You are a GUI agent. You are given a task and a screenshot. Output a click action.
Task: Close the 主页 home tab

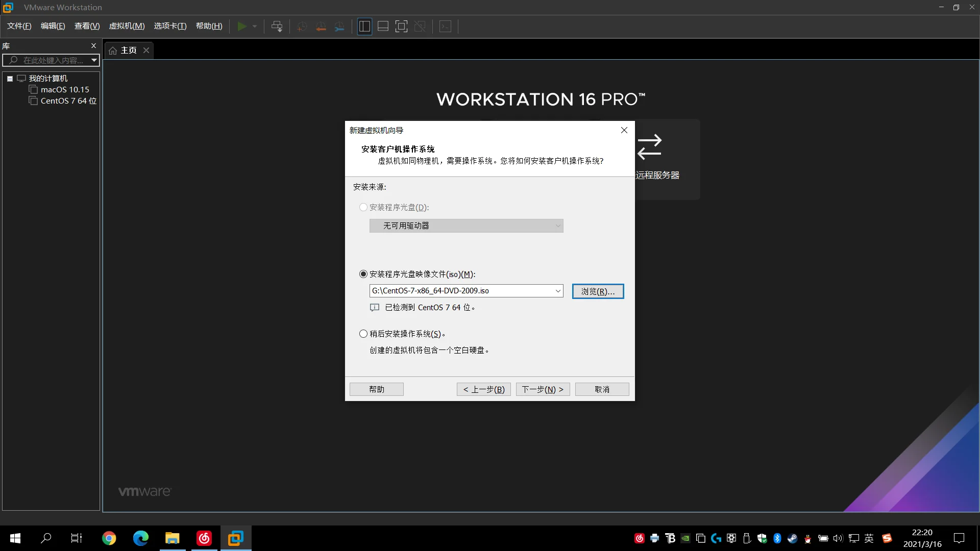146,50
